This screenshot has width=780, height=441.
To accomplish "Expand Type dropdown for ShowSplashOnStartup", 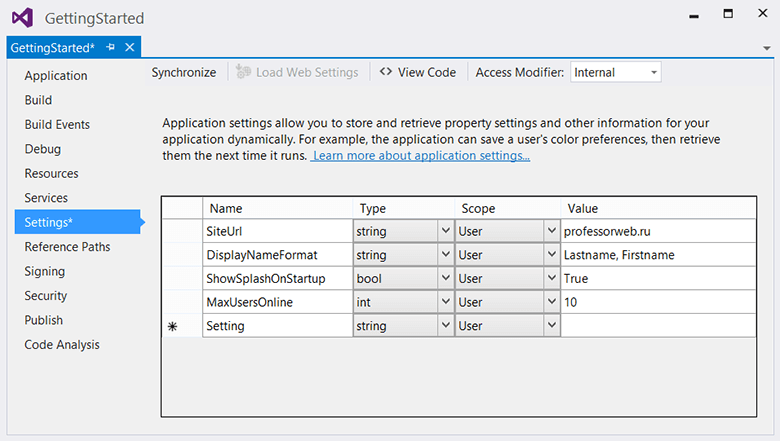I will (446, 278).
